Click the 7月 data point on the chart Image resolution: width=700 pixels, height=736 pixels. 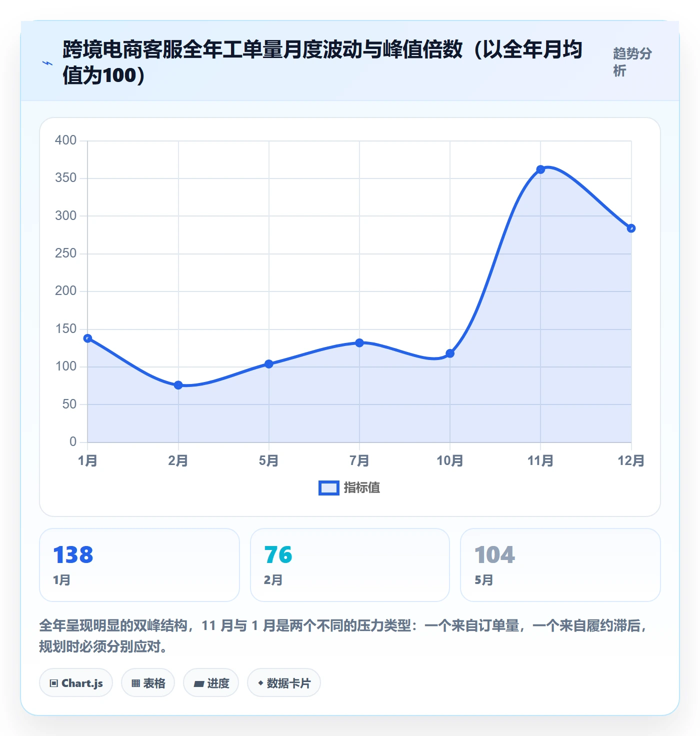[x=359, y=343]
